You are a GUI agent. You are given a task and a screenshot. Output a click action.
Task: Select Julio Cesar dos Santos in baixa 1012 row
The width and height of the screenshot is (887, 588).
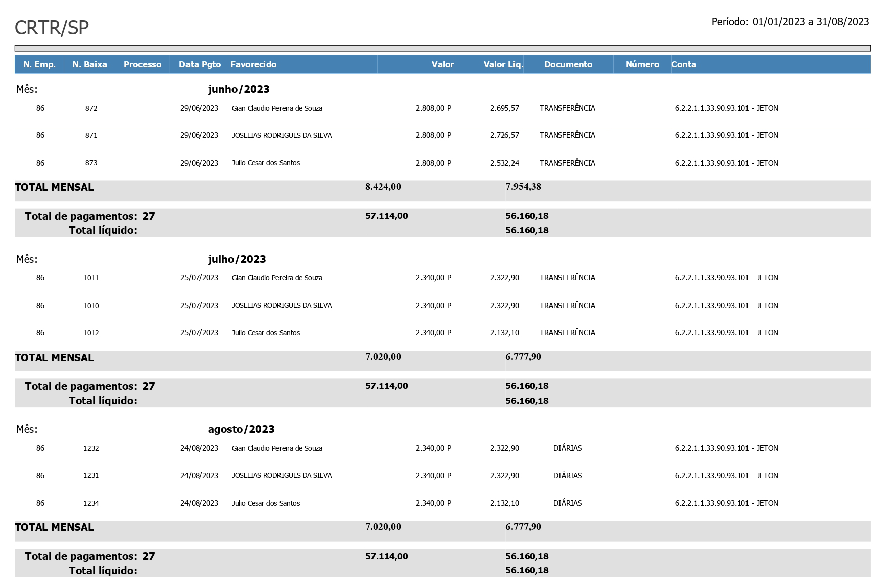click(266, 333)
